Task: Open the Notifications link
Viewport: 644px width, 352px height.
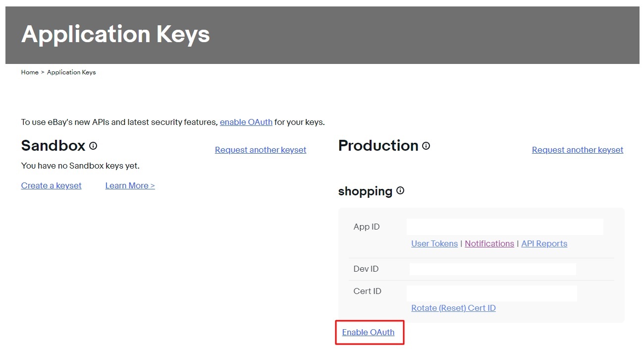Action: 489,243
